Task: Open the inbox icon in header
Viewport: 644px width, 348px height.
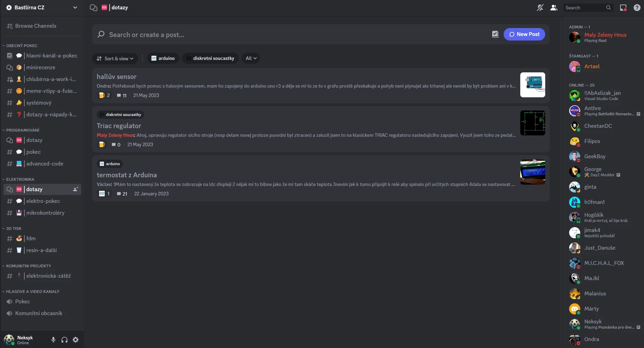Action: pos(623,8)
